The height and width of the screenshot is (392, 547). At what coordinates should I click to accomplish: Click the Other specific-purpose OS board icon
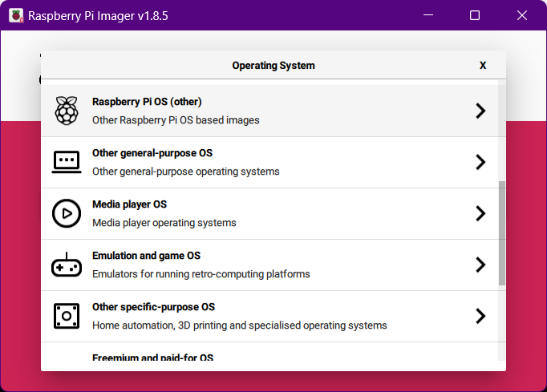tap(67, 316)
